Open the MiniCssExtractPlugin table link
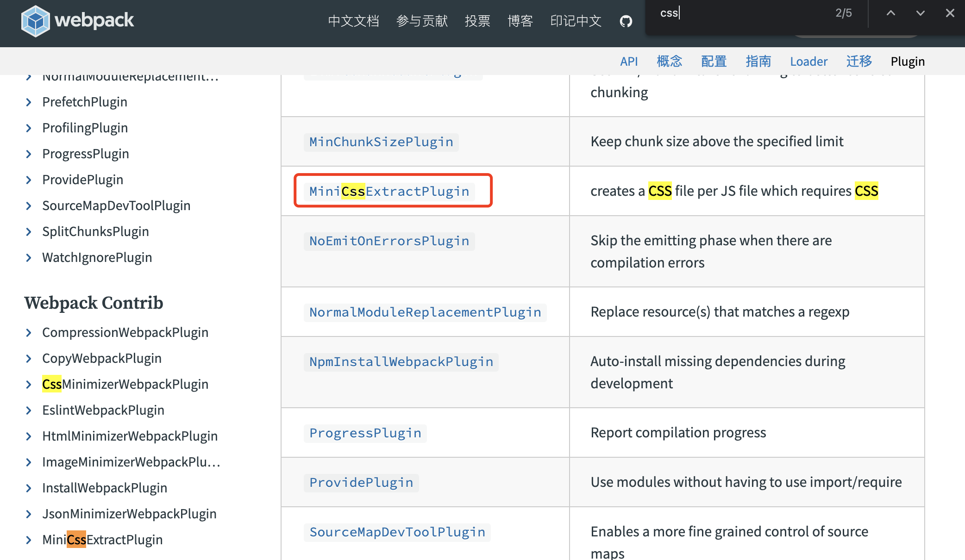The image size is (965, 560). coord(389,191)
